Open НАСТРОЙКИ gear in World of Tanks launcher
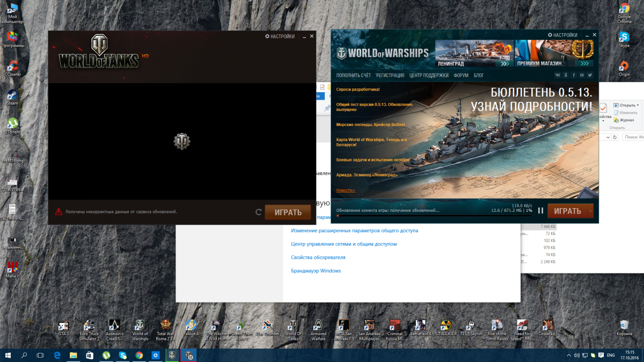The width and height of the screenshot is (644, 362). pos(280,36)
